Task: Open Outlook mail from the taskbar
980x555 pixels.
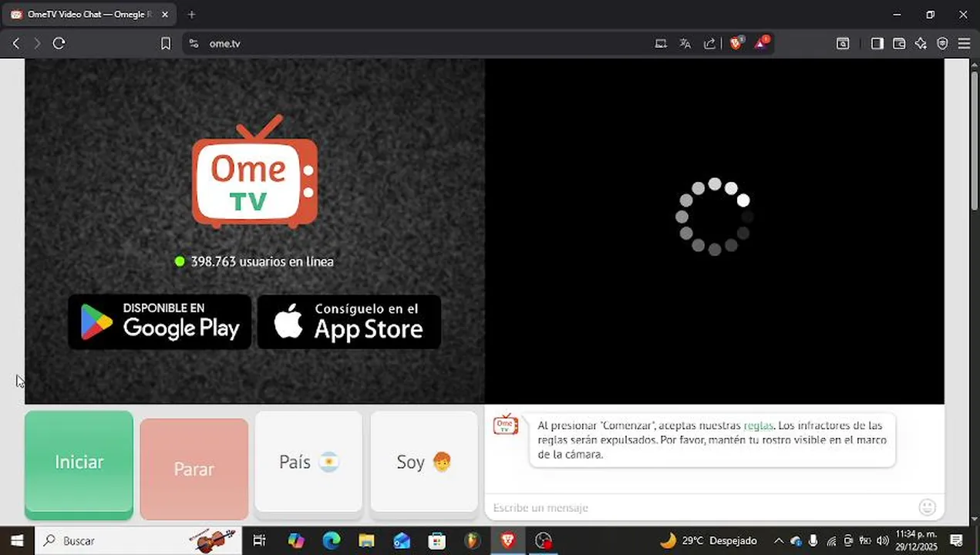Action: (x=402, y=540)
